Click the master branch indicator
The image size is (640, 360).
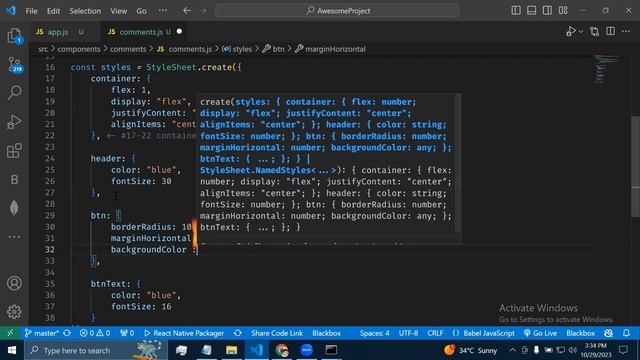click(x=42, y=333)
